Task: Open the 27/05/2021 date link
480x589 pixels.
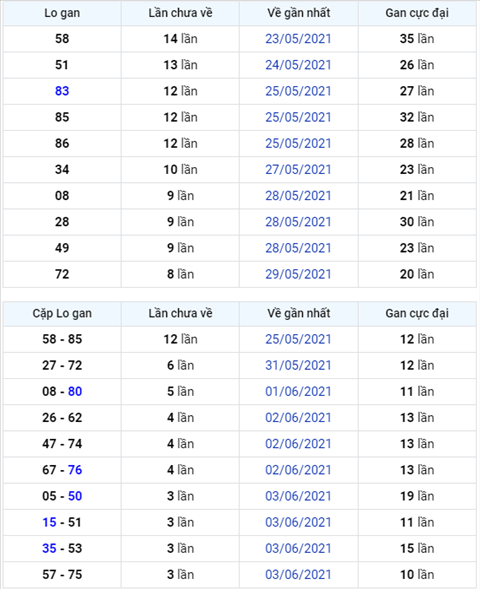Action: [298, 169]
